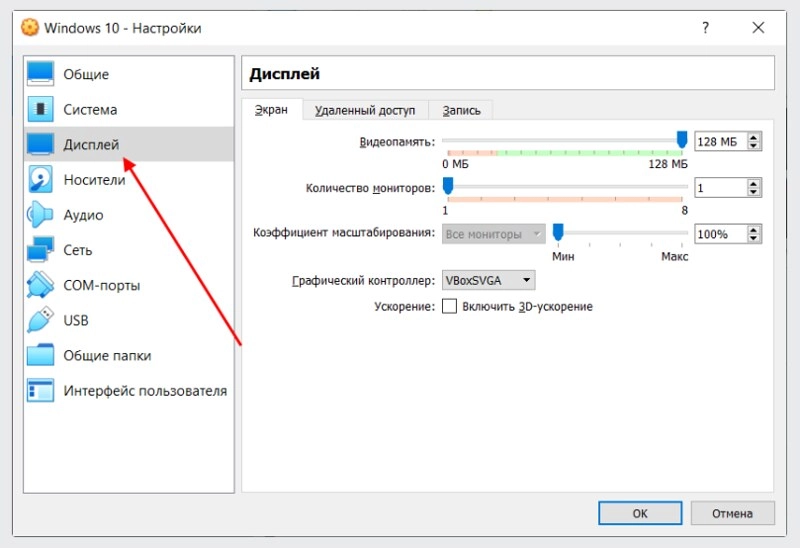The width and height of the screenshot is (800, 548).
Task: Click the OK button
Action: pos(640,513)
